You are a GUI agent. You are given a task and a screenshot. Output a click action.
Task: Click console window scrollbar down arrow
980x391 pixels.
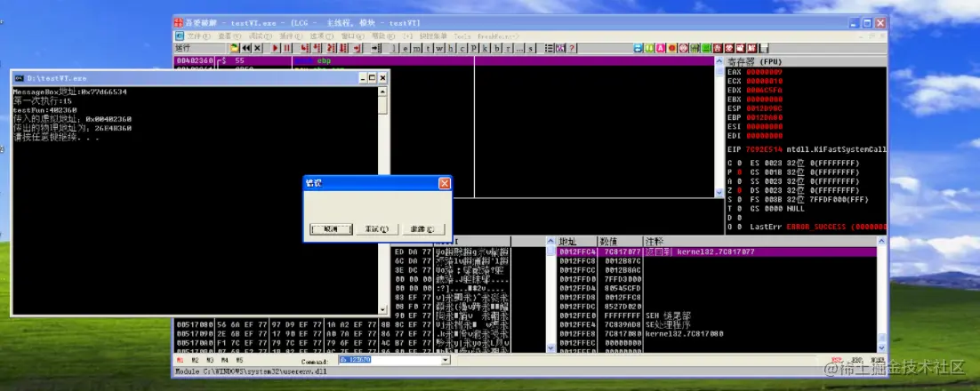tap(382, 309)
